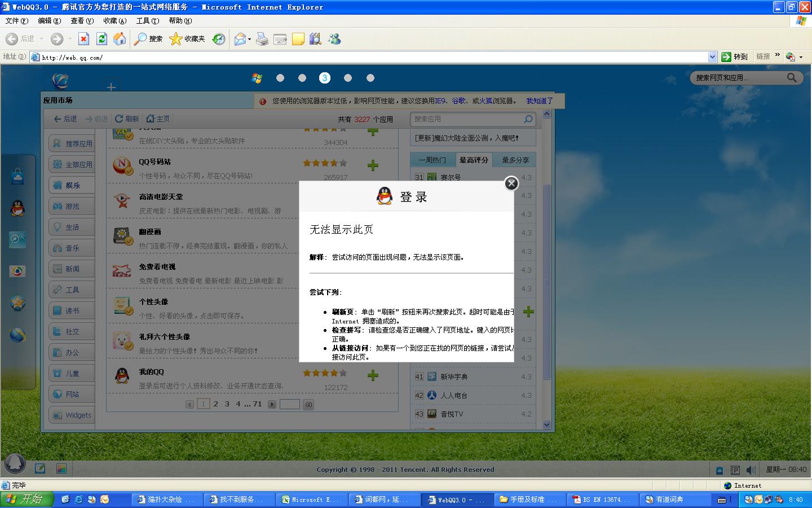This screenshot has width=812, height=508.
Task: Click 后退 in App Market window
Action: (x=65, y=119)
